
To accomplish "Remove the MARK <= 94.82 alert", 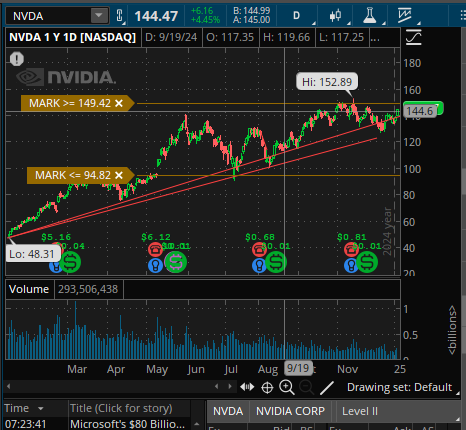I will coord(119,175).
